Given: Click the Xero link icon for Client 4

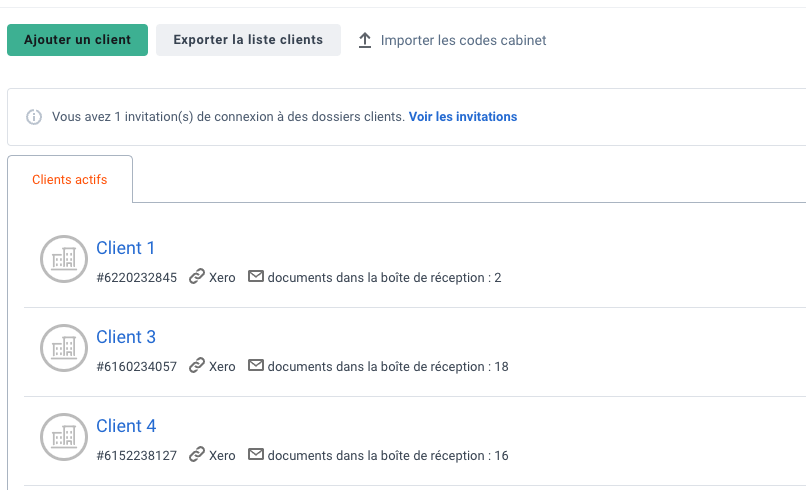Looking at the screenshot, I should click(197, 455).
